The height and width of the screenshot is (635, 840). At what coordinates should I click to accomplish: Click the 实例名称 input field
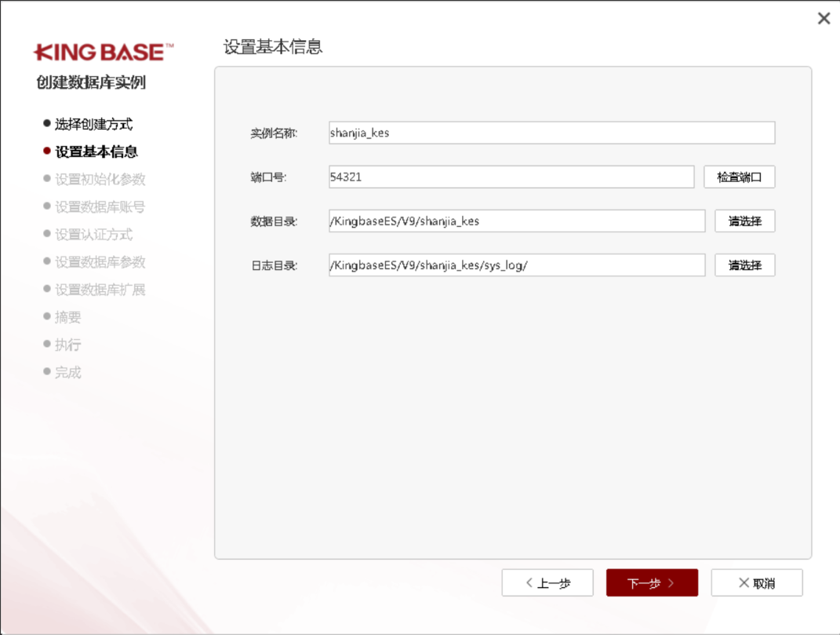552,133
